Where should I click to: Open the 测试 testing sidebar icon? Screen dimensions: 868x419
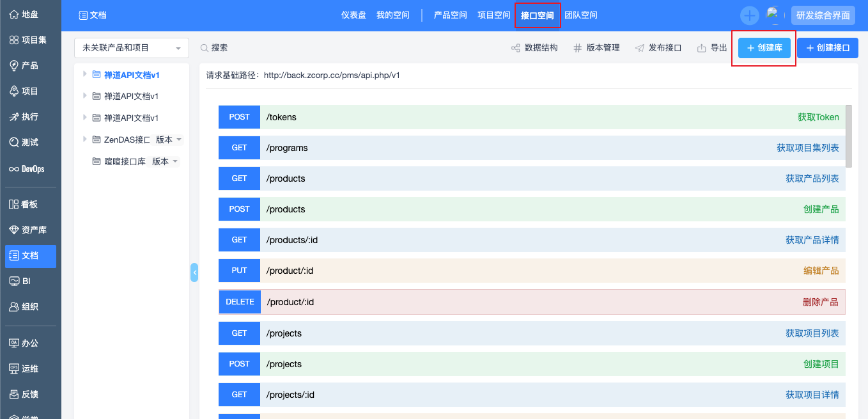[14, 143]
